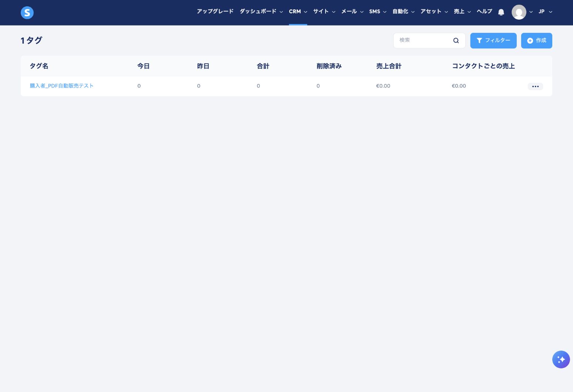Open the ヘルプ menu item

pos(484,11)
